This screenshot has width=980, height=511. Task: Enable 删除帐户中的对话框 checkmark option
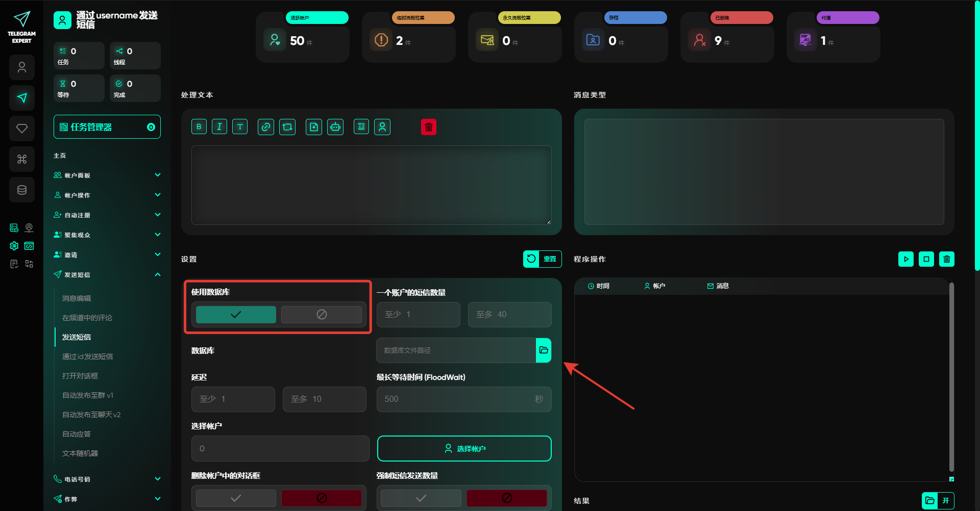click(236, 498)
